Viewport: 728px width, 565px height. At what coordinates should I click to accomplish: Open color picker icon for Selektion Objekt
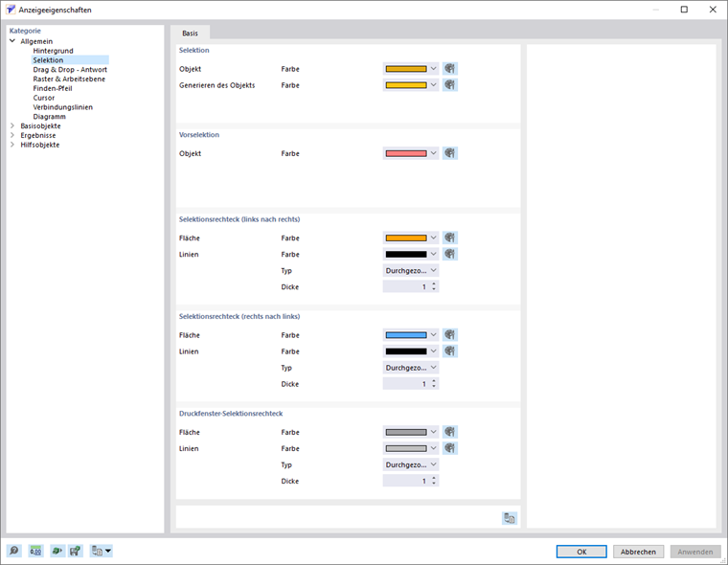[450, 69]
